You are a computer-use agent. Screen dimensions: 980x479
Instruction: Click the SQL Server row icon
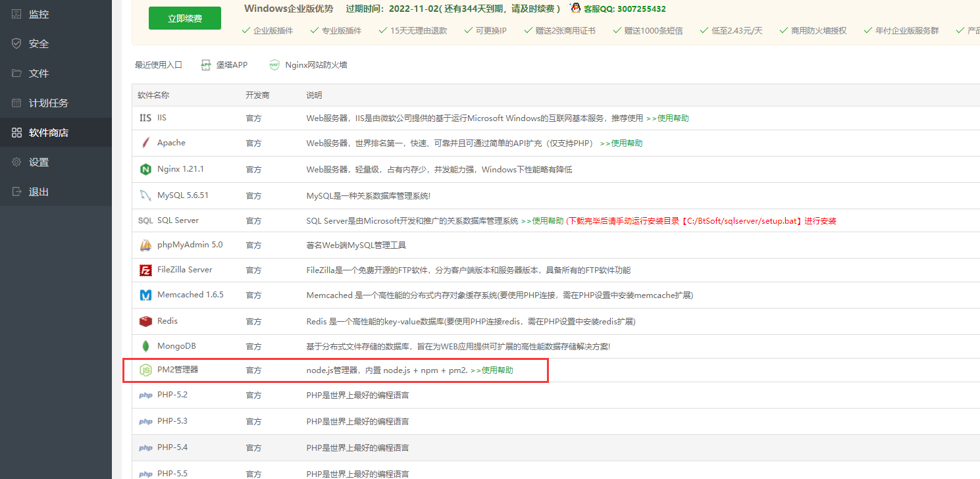pos(145,220)
